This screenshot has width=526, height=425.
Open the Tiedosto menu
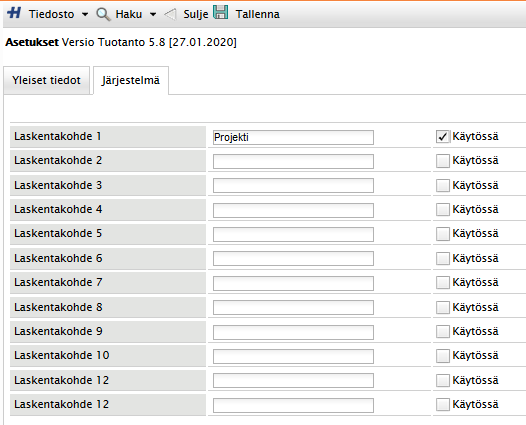pyautogui.click(x=51, y=14)
